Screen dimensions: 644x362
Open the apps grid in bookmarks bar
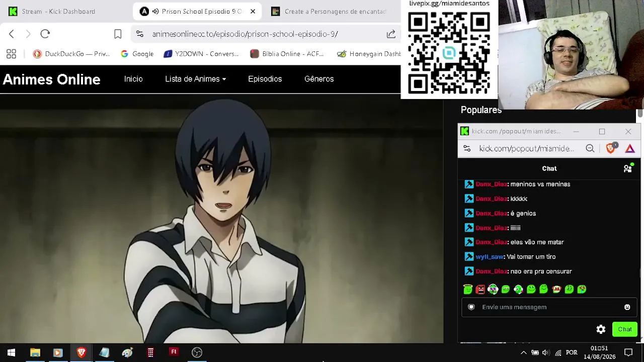coord(11,54)
